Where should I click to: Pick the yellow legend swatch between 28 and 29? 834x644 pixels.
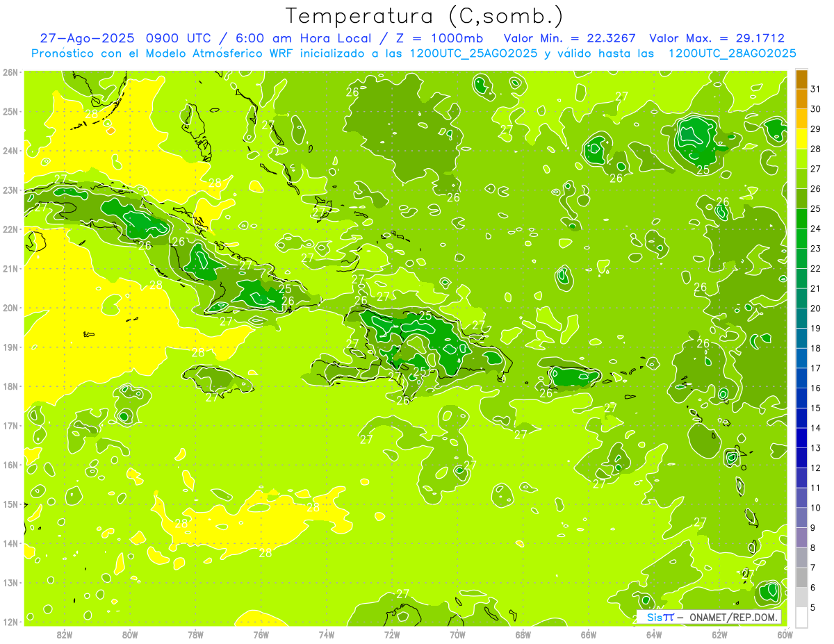tap(801, 139)
